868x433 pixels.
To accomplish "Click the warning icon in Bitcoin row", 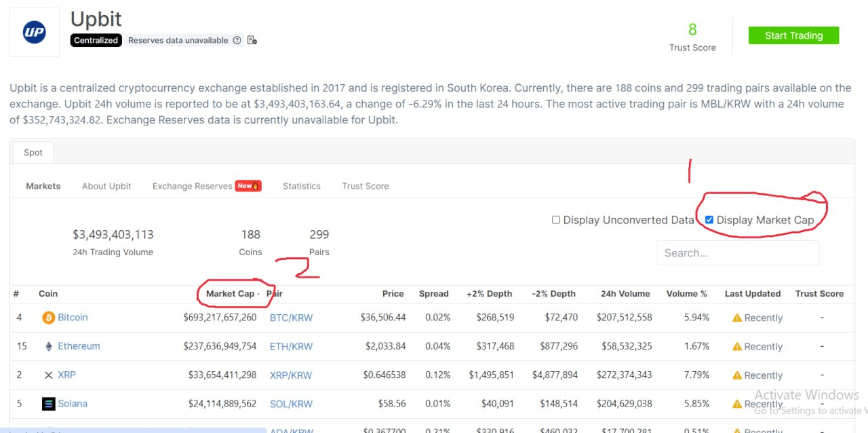I will click(736, 318).
